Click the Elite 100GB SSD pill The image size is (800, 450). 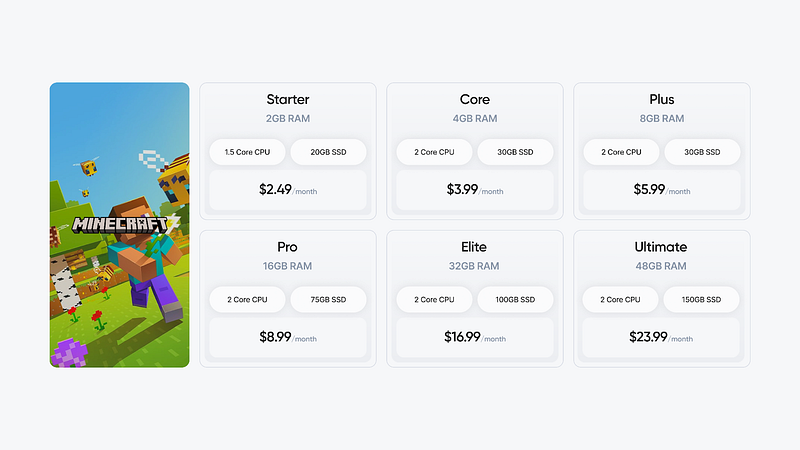coord(514,300)
